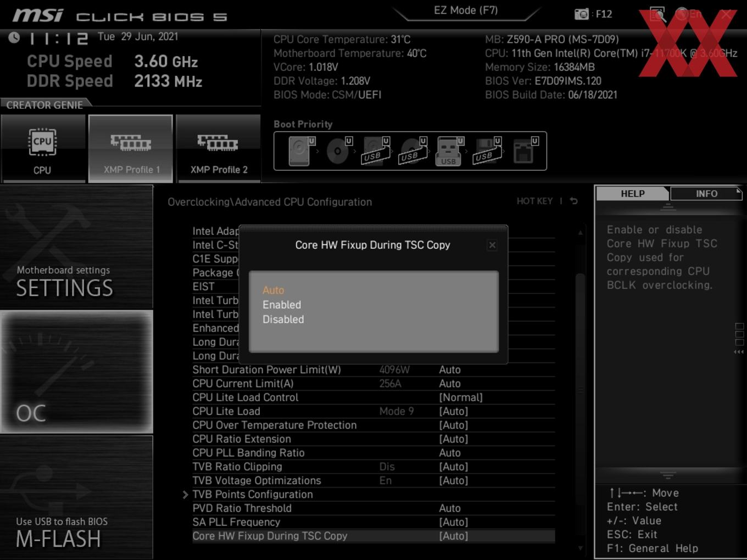Enable XMP Profile 1
Viewport: 747px width, 560px height.
point(131,149)
